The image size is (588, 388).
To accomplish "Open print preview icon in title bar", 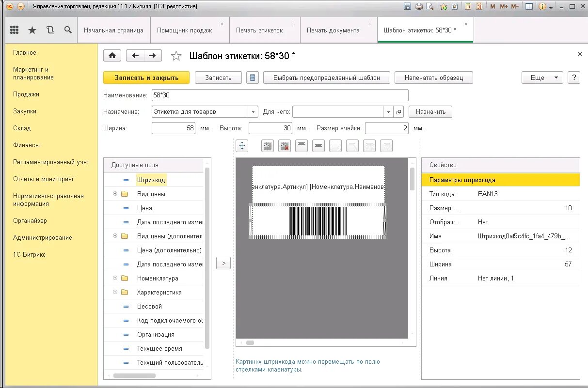I will [429, 6].
